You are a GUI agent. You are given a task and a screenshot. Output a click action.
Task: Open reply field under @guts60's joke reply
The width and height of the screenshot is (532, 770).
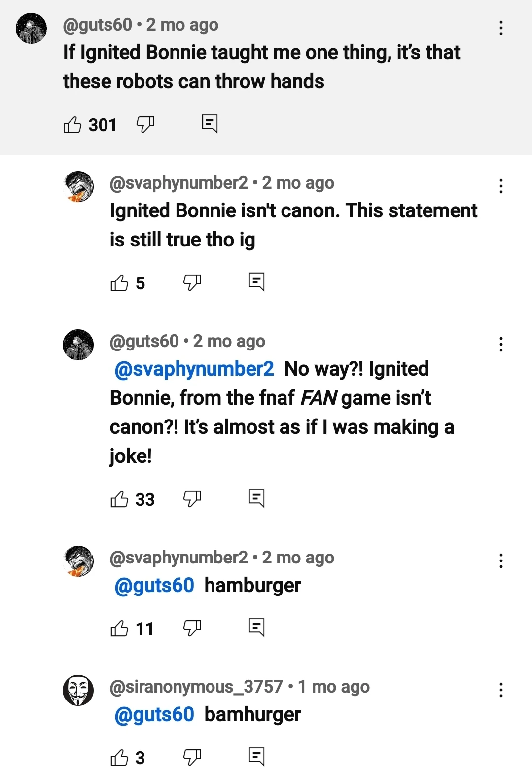tap(257, 498)
